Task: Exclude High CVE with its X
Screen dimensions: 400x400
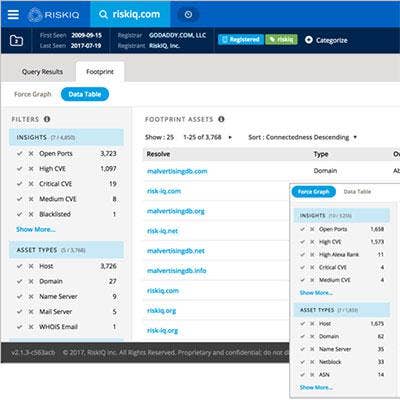Action: (x=31, y=169)
